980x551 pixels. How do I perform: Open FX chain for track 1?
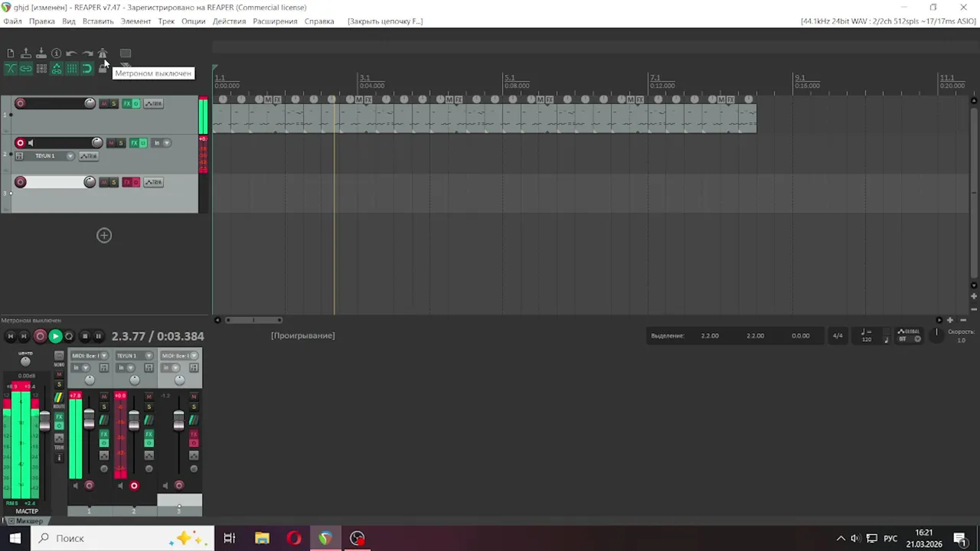point(128,103)
